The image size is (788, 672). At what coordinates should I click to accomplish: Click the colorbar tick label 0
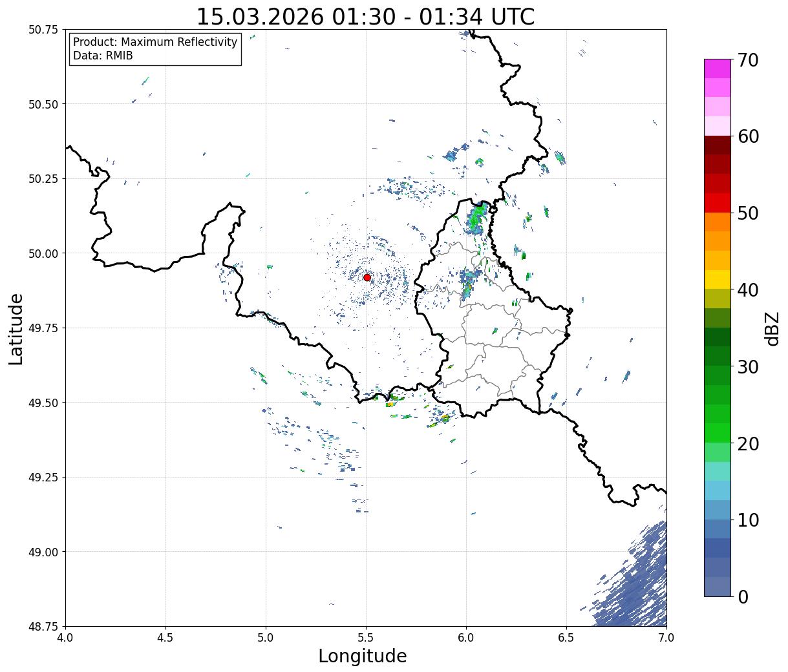point(742,596)
